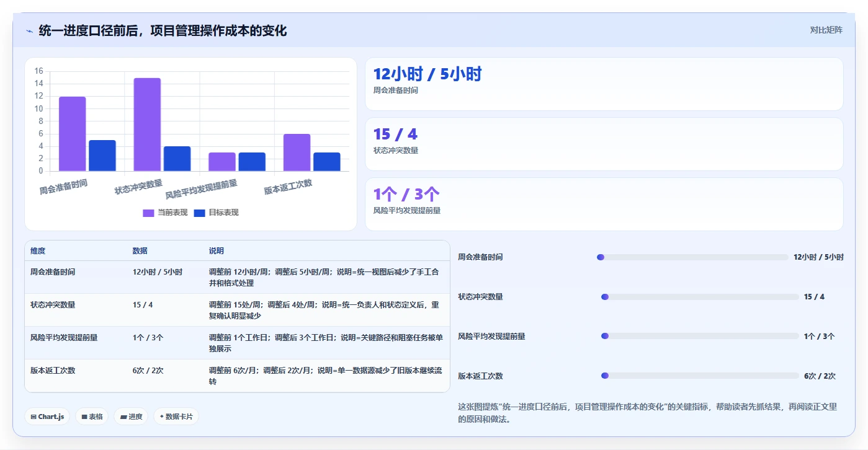Click the blue 周会准备时间 bar in chart
Screen dimensions: 868x450
(x=102, y=156)
